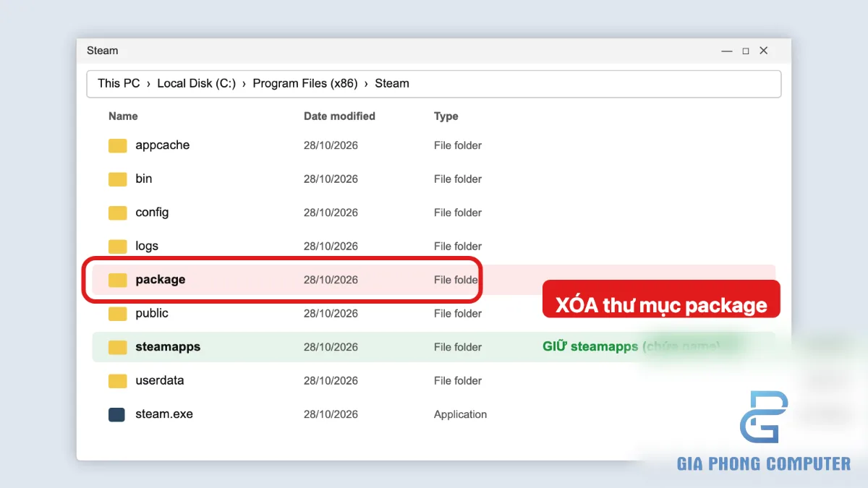This screenshot has width=868, height=488.
Task: Click the date modified of userdata
Action: [x=331, y=381]
